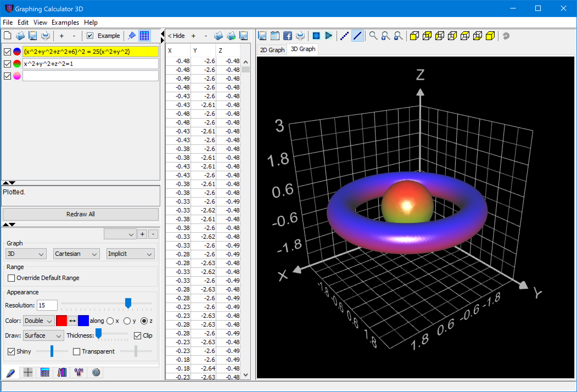This screenshot has width=577, height=392.
Task: Open the Cartesian coordinate dropdown
Action: tap(76, 254)
